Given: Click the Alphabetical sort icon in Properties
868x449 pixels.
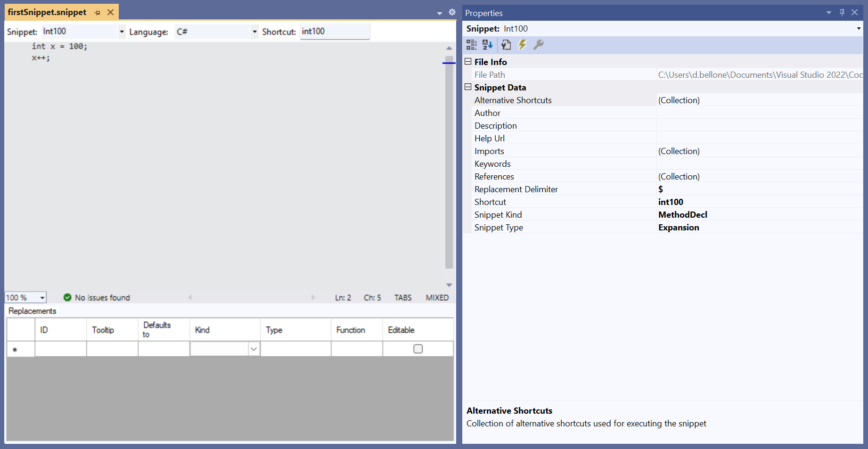Looking at the screenshot, I should click(x=487, y=45).
